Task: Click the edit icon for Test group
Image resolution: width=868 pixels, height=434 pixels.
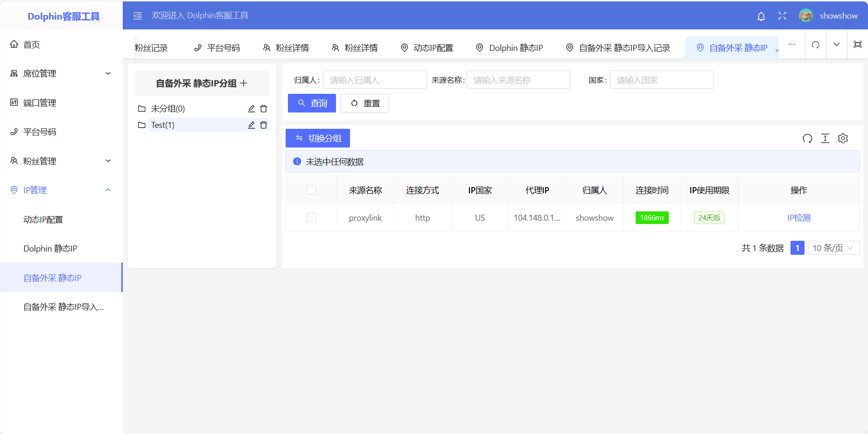Action: click(251, 125)
